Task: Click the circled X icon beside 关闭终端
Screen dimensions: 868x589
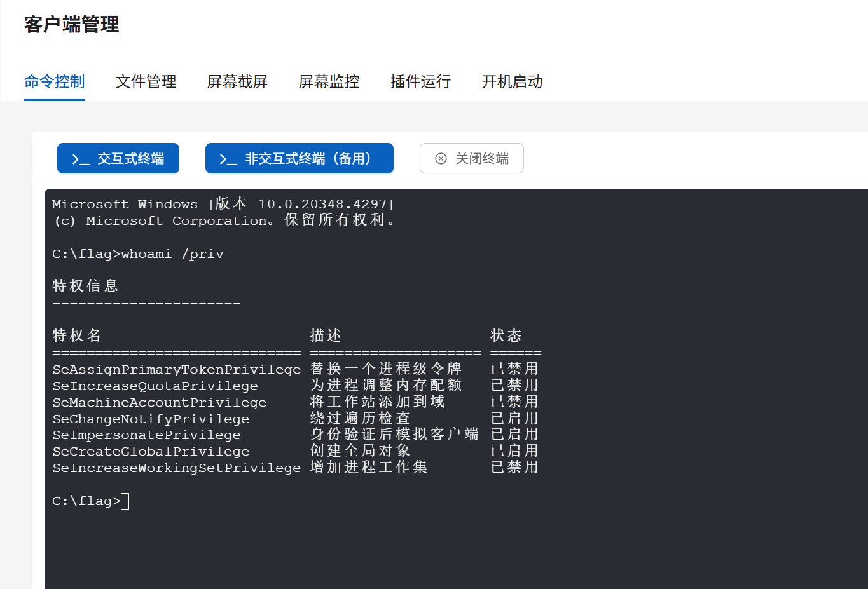Action: tap(441, 159)
